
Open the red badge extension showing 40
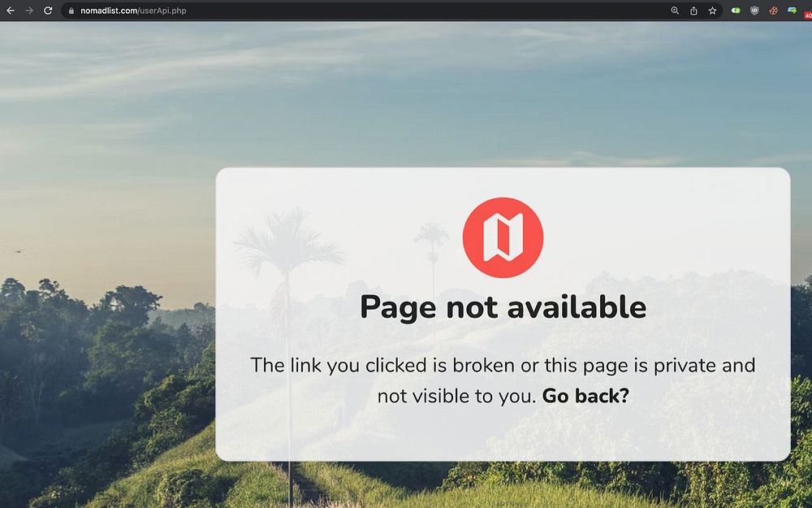(808, 14)
